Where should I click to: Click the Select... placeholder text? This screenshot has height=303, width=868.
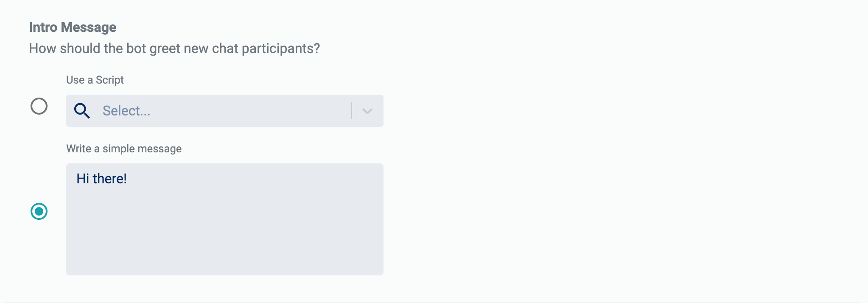[x=126, y=111]
